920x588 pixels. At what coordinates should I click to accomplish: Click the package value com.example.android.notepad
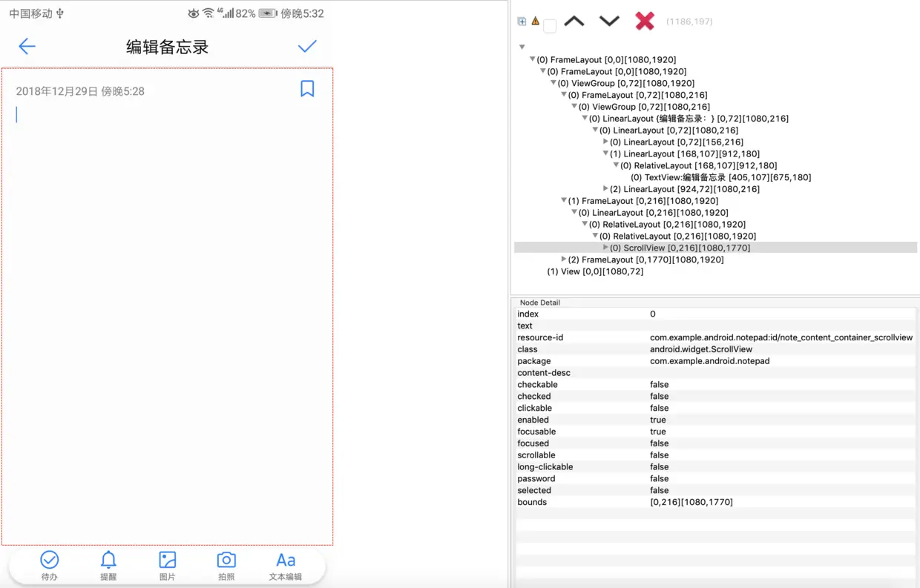710,361
